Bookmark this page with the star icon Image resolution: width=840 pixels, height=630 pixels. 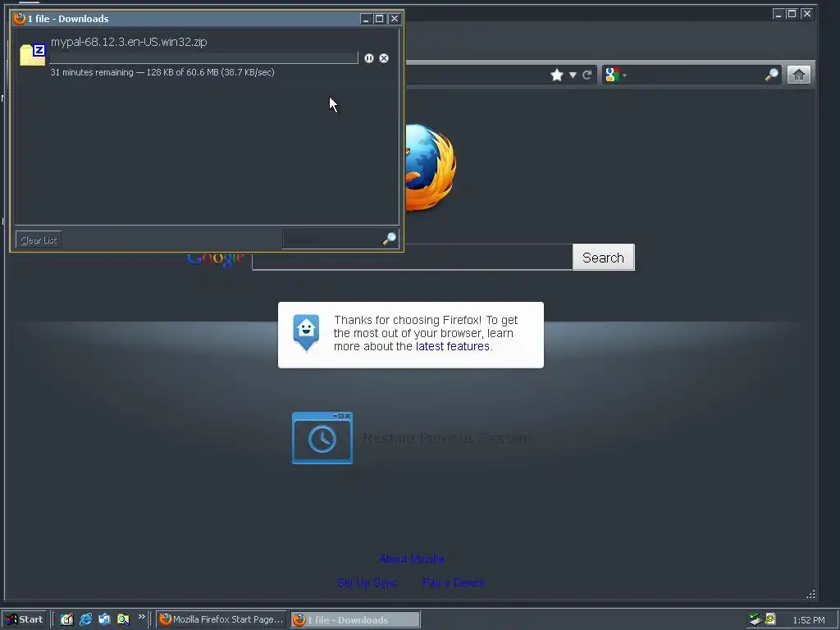click(557, 75)
